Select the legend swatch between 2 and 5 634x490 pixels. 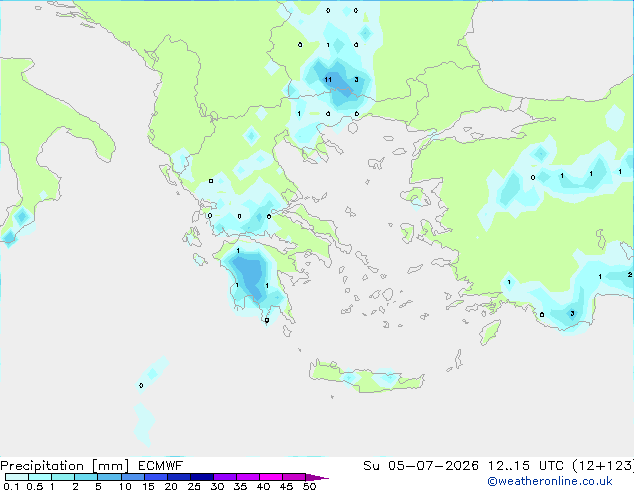coord(86,477)
